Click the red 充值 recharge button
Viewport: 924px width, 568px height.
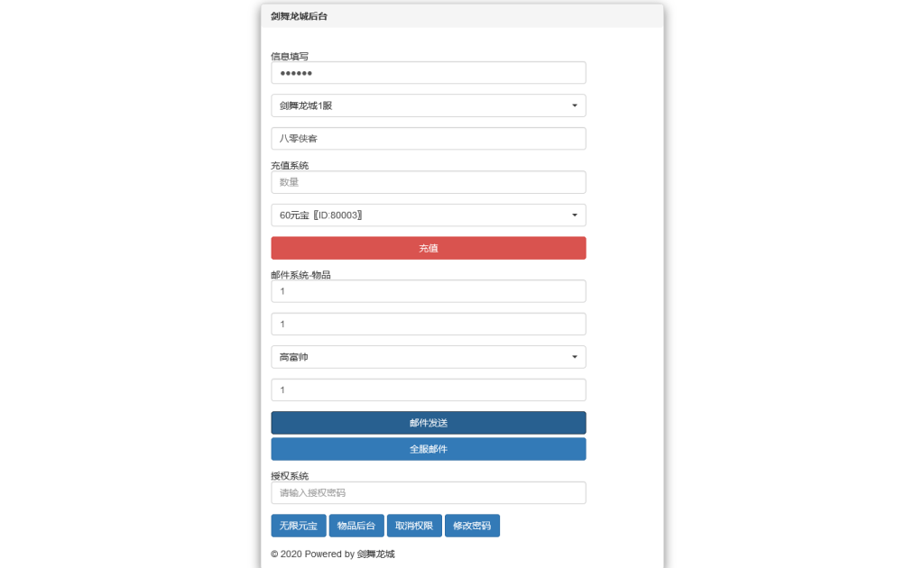[428, 247]
